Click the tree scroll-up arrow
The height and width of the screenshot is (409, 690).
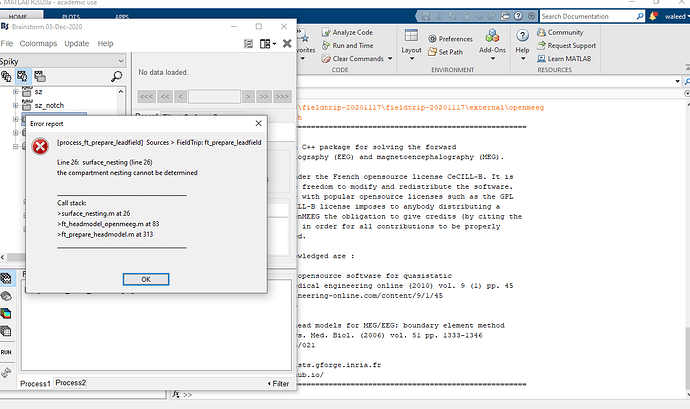point(121,92)
